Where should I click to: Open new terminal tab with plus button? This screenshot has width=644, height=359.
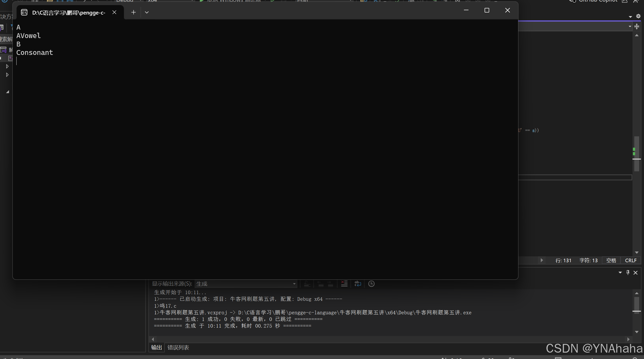point(133,12)
